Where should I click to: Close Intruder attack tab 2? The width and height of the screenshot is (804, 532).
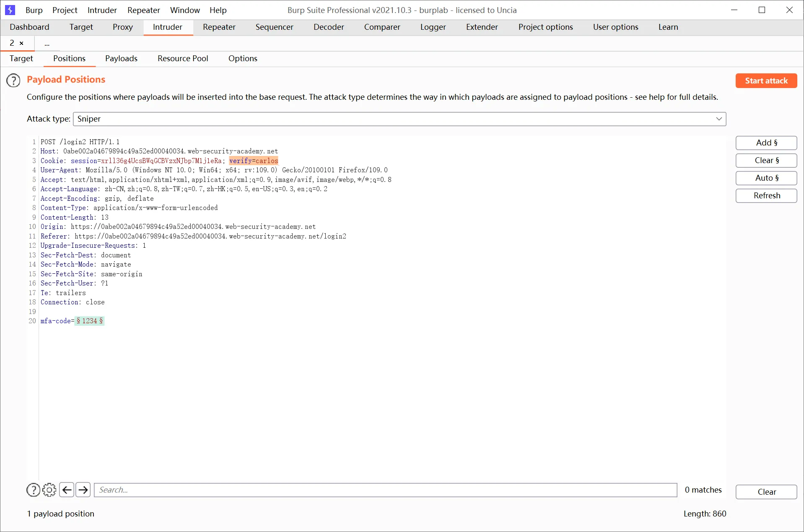(x=21, y=43)
